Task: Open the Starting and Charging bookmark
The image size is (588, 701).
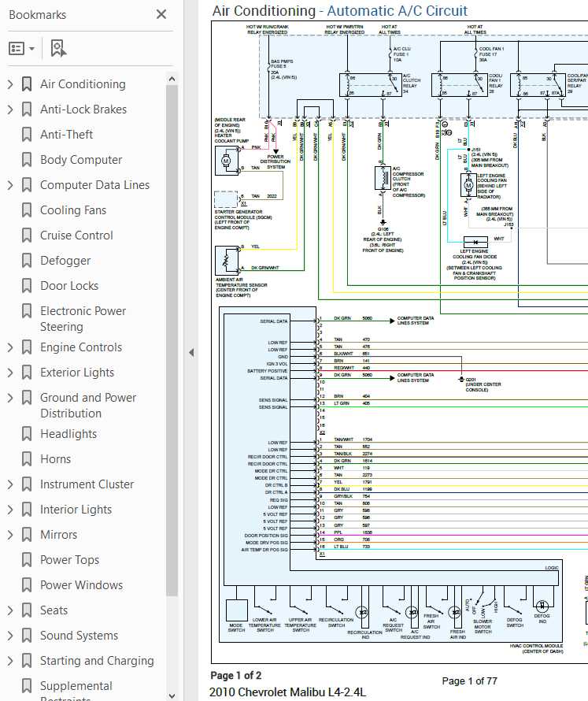Action: coord(97,660)
